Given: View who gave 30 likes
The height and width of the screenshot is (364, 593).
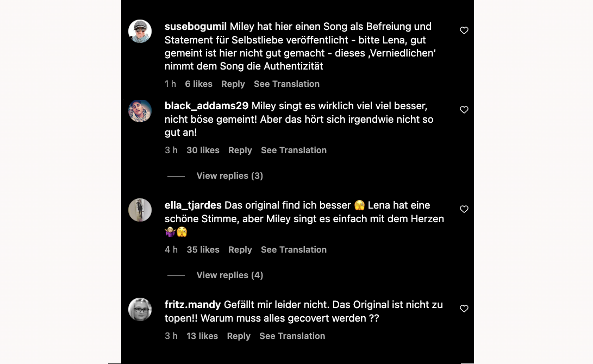Looking at the screenshot, I should 203,150.
